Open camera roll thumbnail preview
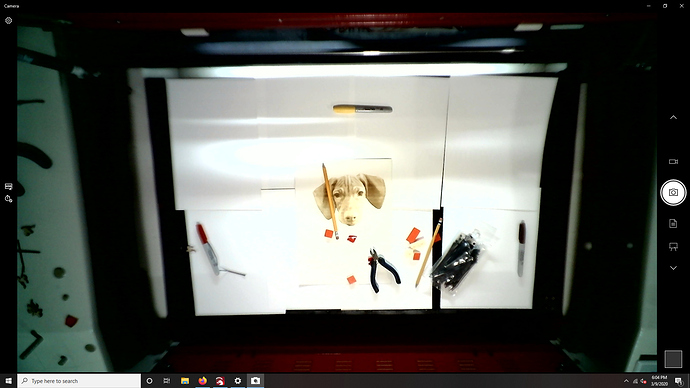 pos(673,359)
